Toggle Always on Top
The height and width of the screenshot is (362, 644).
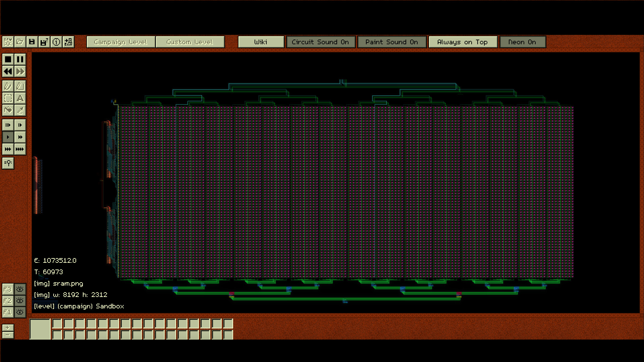point(463,42)
